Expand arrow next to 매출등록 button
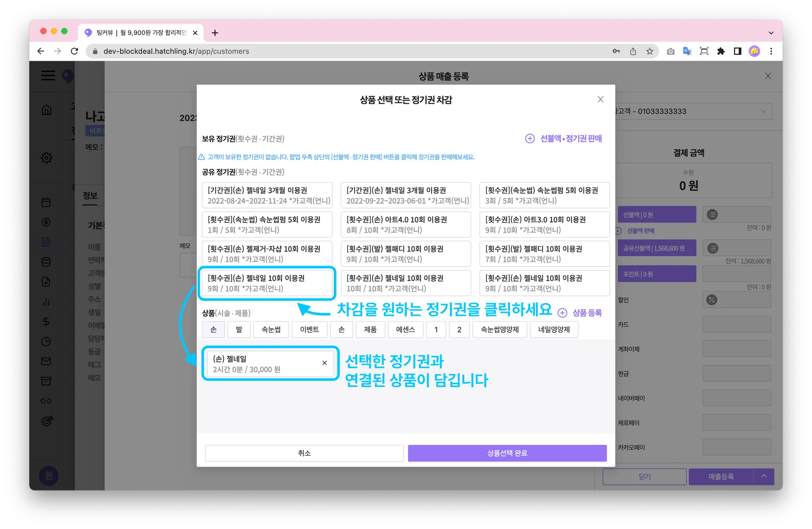 (x=764, y=476)
